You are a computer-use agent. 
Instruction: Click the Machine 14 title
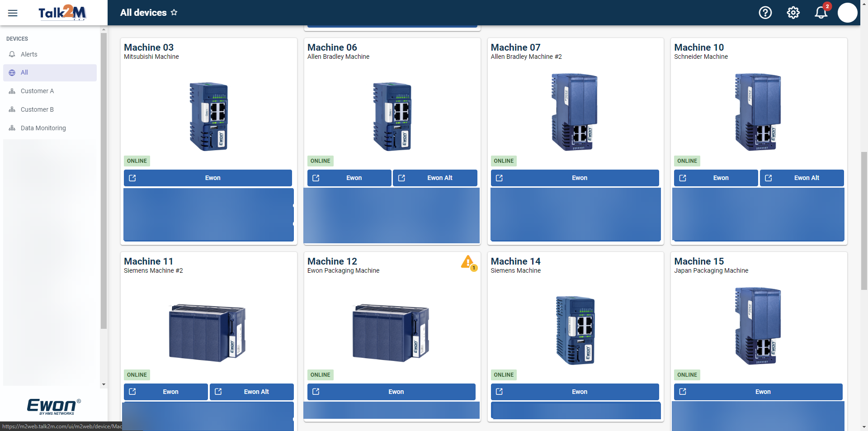pos(515,261)
